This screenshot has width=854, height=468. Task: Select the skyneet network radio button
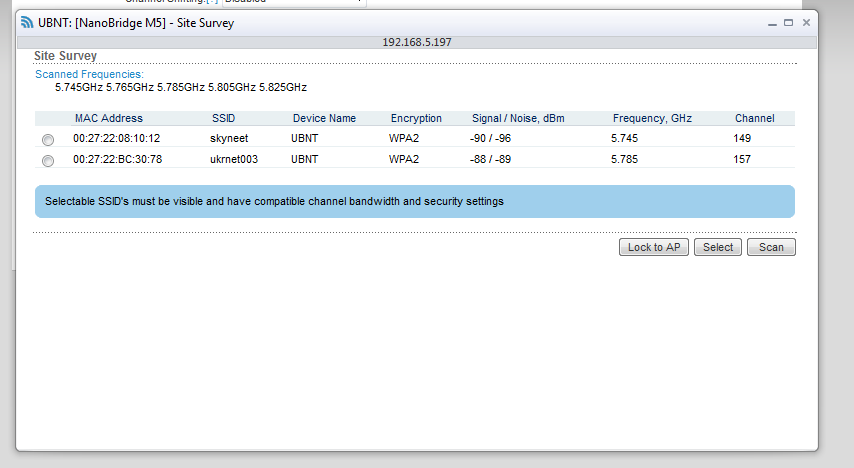[x=47, y=139]
